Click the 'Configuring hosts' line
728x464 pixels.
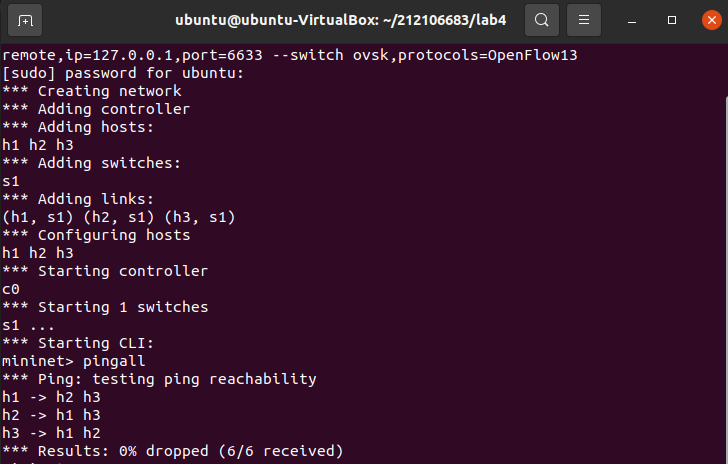[x=96, y=235]
